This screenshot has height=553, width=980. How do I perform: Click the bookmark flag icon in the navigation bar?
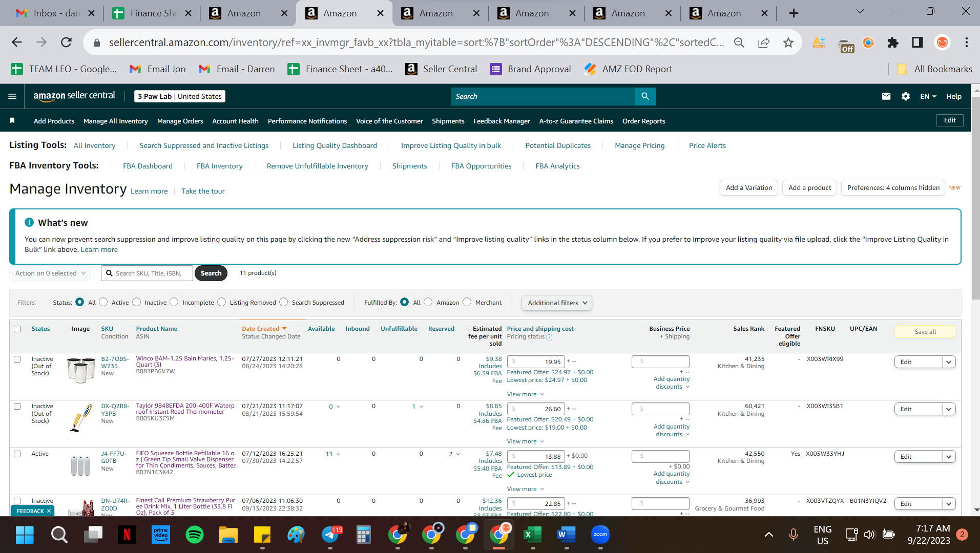(12, 120)
